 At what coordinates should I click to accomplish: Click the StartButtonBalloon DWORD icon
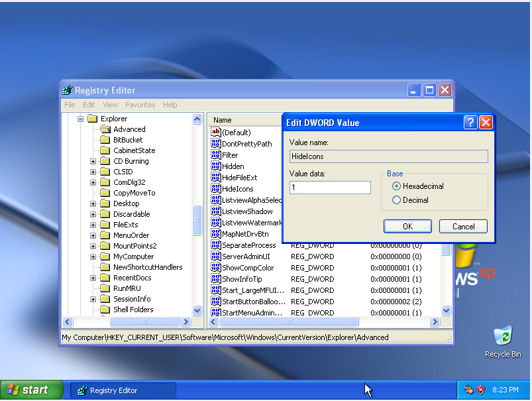216,301
